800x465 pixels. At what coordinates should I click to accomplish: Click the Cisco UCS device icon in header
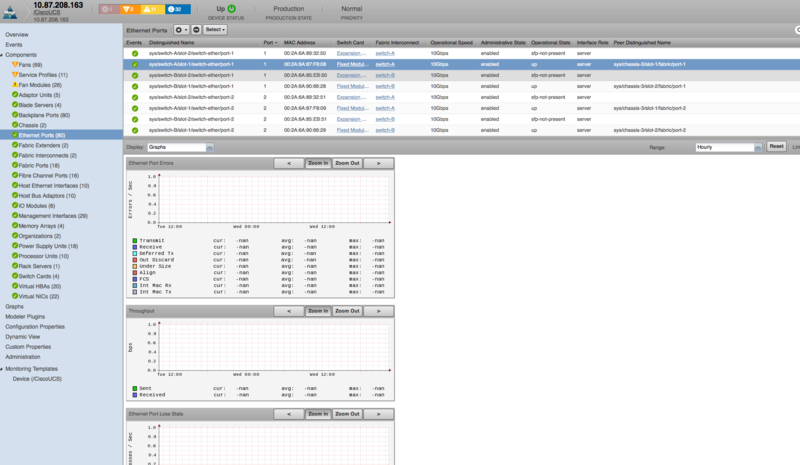10,12
